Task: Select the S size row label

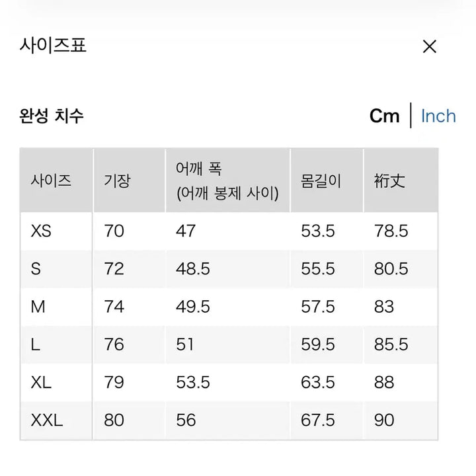Action: pos(36,269)
